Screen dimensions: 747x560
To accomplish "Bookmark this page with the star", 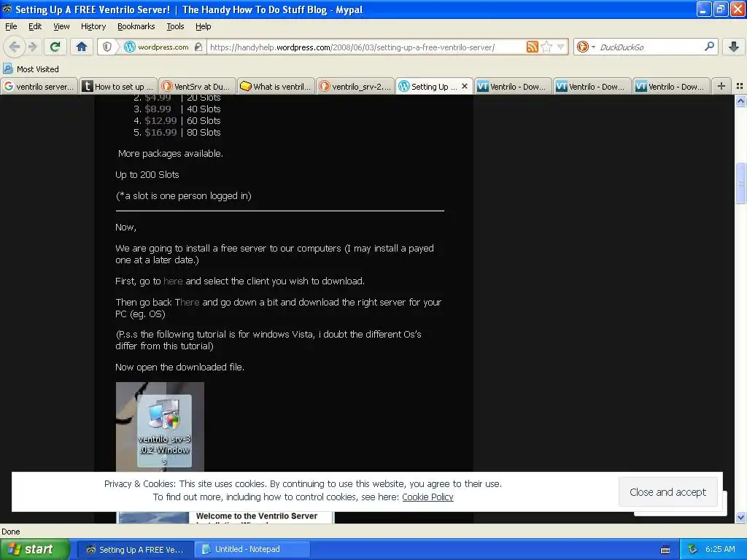I will 547,47.
